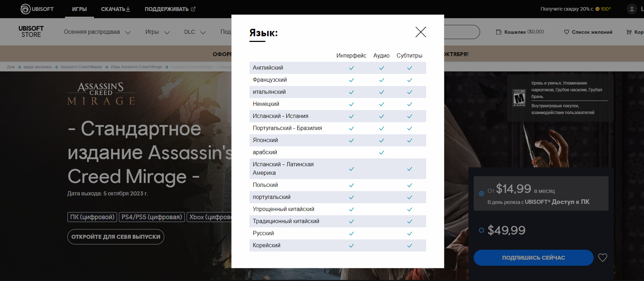Click the Японский language row
This screenshot has width=644, height=281.
[x=338, y=140]
